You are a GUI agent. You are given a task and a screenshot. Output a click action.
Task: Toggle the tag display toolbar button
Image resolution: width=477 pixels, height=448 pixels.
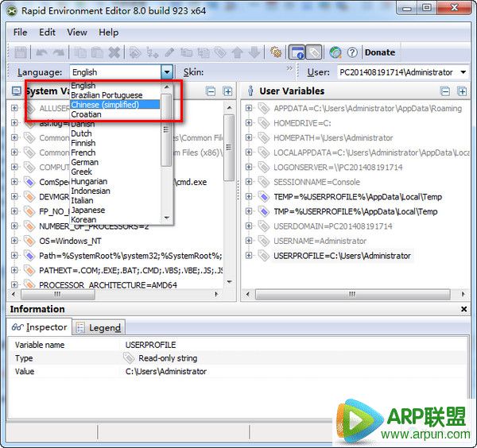[x=314, y=52]
